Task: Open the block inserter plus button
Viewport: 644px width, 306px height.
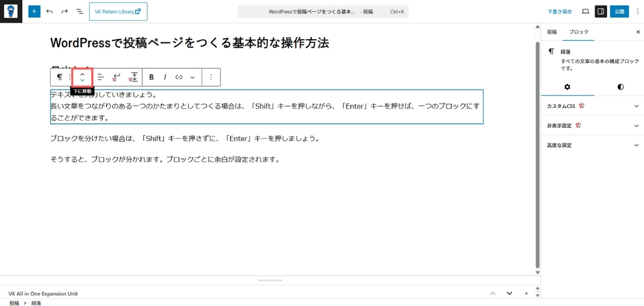Action: click(x=34, y=11)
